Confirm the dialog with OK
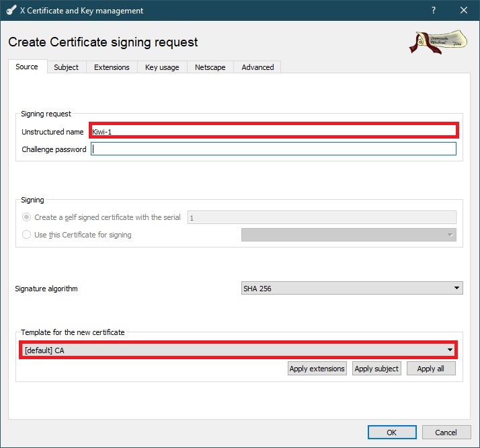 pos(391,433)
